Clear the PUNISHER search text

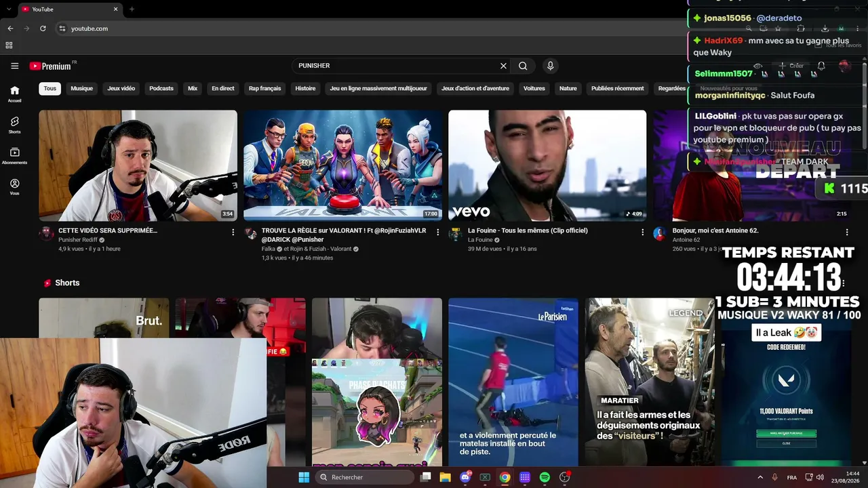tap(503, 66)
